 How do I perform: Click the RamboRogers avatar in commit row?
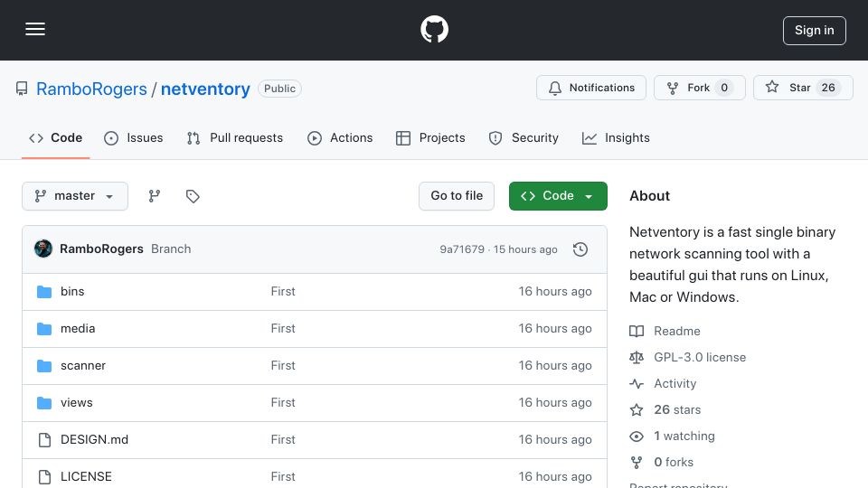coord(43,249)
